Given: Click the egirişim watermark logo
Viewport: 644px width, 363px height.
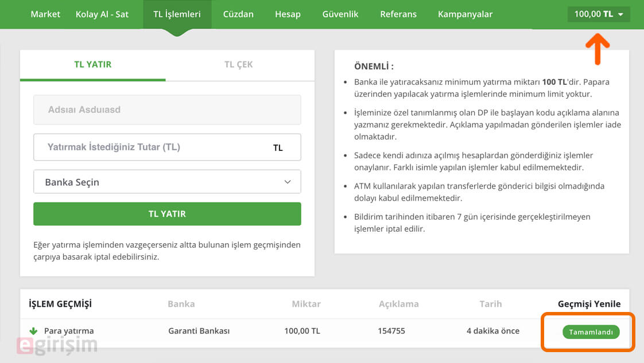Looking at the screenshot, I should pyautogui.click(x=57, y=345).
